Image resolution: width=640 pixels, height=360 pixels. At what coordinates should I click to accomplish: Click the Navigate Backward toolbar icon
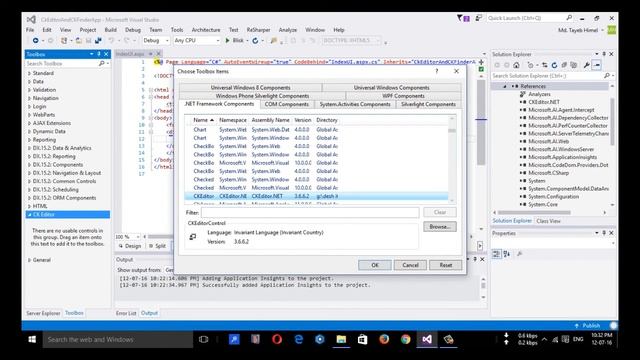pyautogui.click(x=36, y=40)
